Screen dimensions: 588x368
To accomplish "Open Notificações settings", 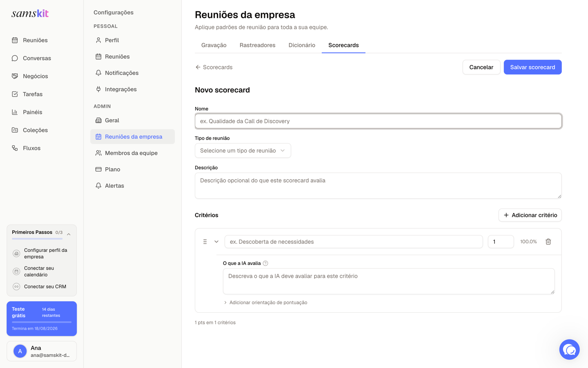I will (x=132, y=73).
